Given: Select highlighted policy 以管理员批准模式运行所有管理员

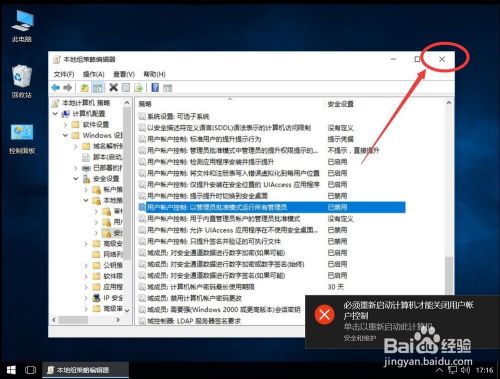Looking at the screenshot, I should [x=272, y=207].
